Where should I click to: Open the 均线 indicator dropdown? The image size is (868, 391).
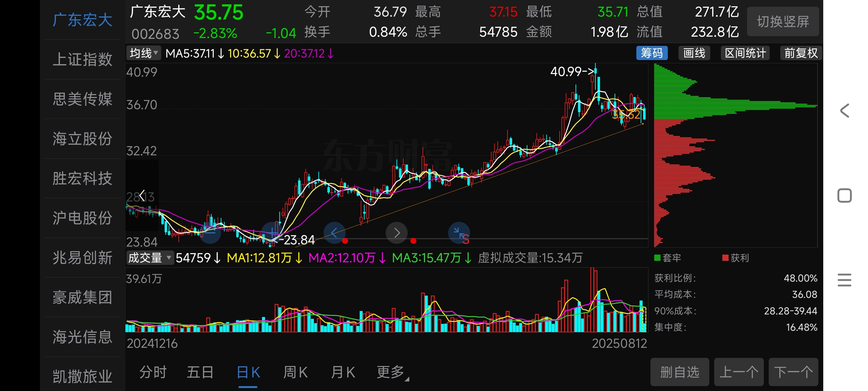(143, 53)
